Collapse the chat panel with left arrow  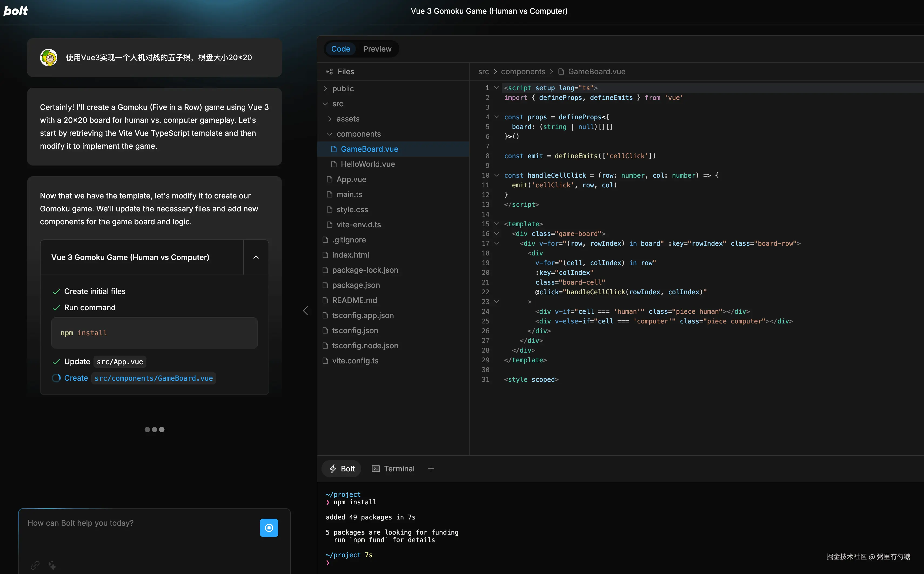pos(305,310)
